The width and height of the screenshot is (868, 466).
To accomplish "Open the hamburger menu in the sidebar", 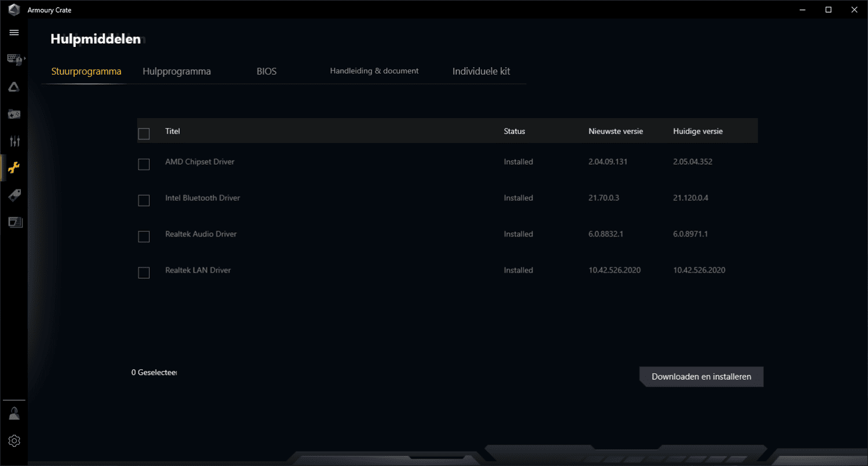I will pos(14,32).
